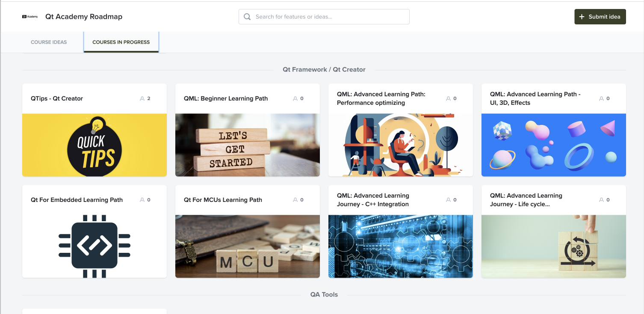This screenshot has height=314, width=644.
Task: Click follower icon on Qt For Embedded card
Action: tap(142, 200)
